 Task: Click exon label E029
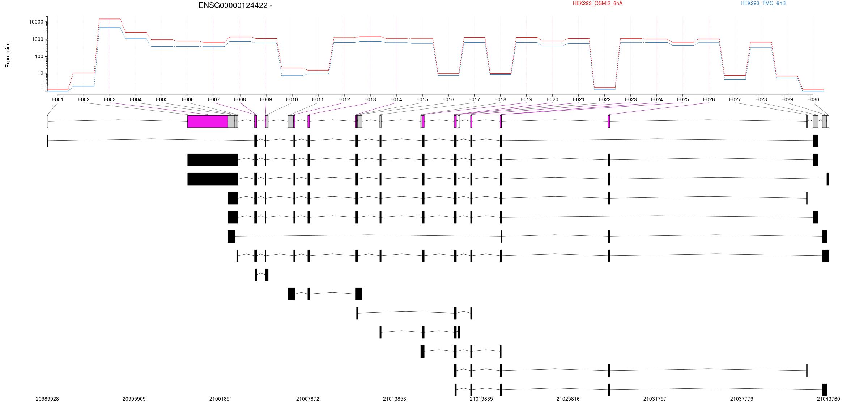(x=787, y=99)
